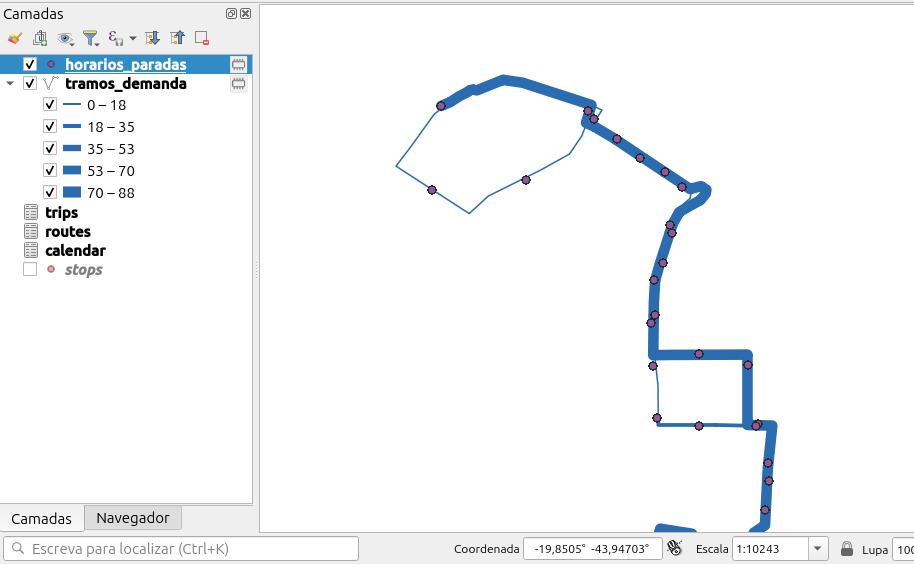Select the horarios_paradas layer name
Viewport: 914px width, 564px height.
[125, 64]
